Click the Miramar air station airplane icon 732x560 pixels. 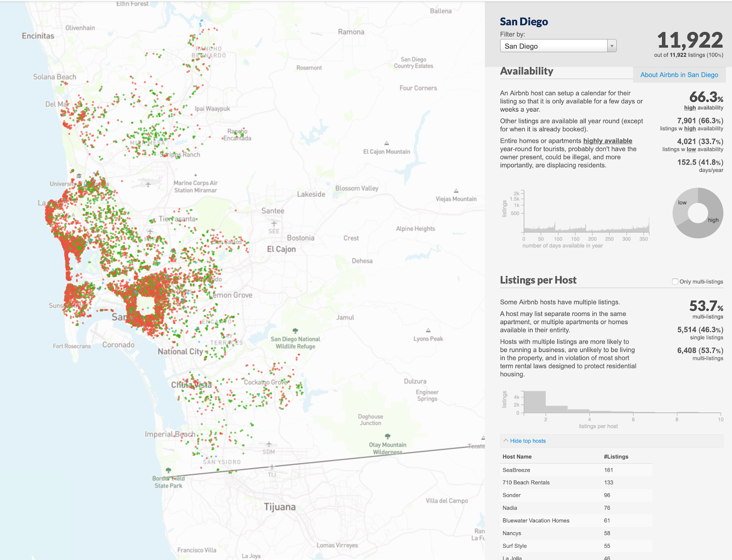148,184
